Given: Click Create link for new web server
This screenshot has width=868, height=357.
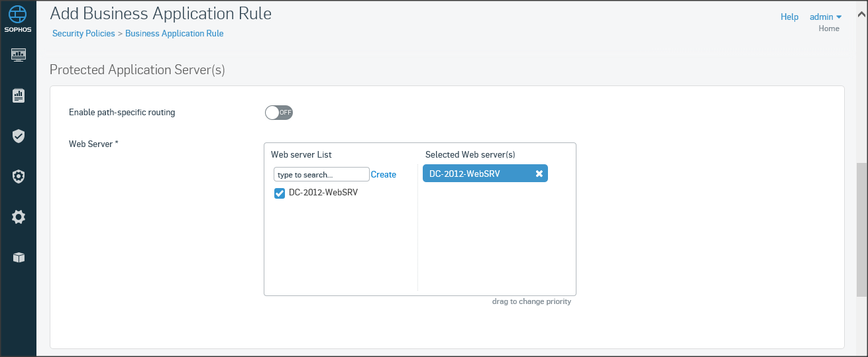Looking at the screenshot, I should coord(384,175).
